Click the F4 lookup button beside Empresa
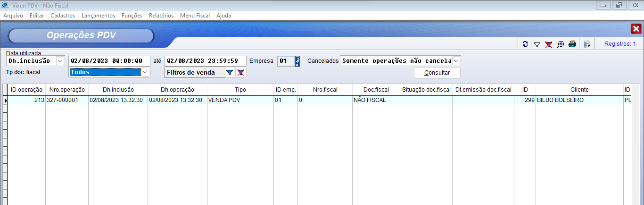Viewport: 644px width, 205px height. (297, 61)
